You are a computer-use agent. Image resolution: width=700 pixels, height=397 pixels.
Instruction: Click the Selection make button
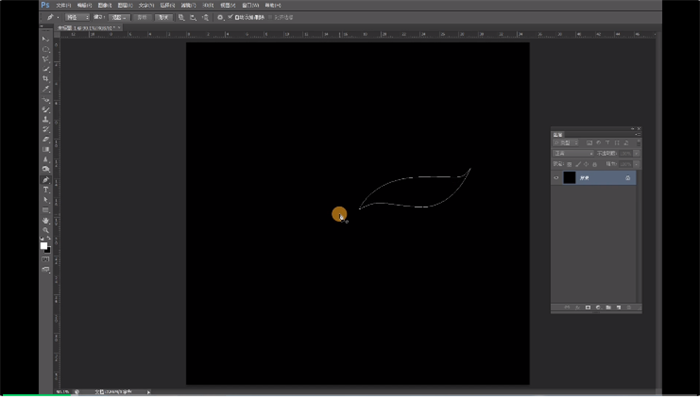click(x=119, y=17)
